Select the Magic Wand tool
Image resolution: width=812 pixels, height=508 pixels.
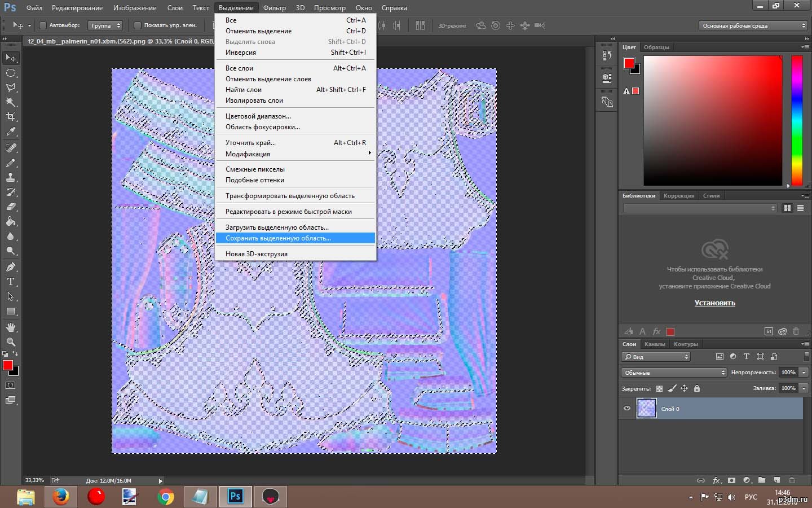tap(11, 102)
